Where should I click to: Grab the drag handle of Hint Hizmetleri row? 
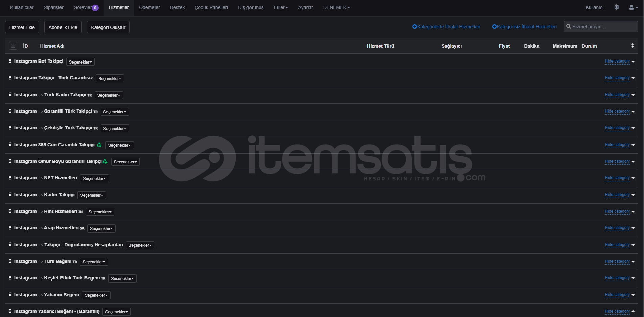click(10, 211)
